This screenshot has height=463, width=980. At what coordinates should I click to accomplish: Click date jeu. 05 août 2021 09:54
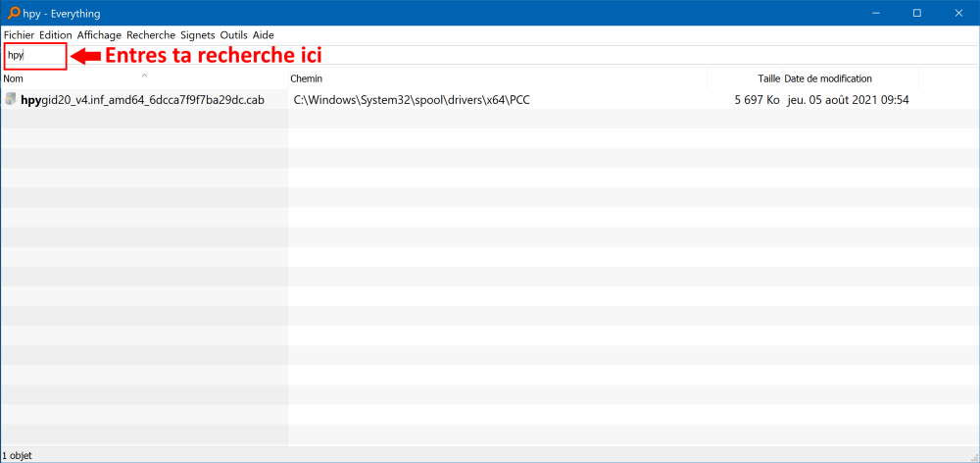(847, 99)
